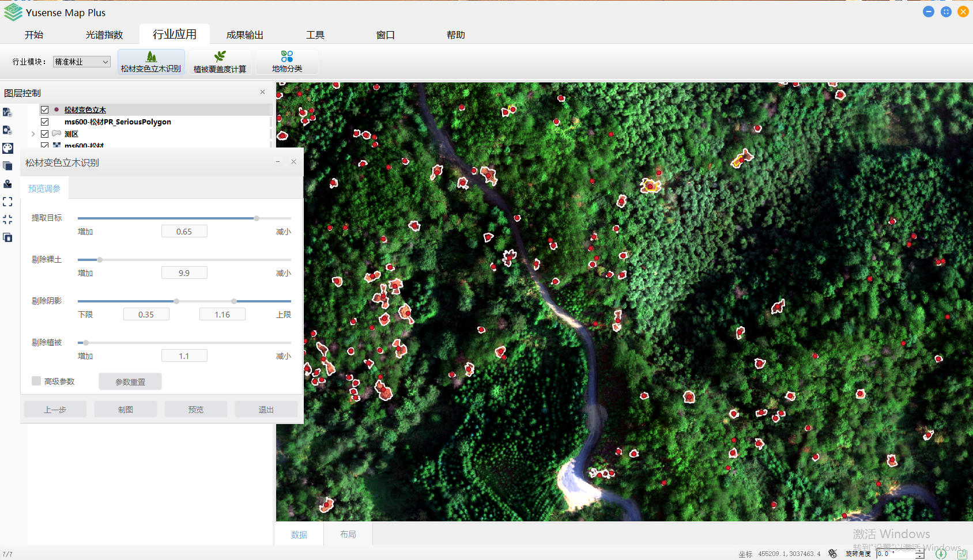The image size is (973, 560).
Task: Uncheck the 松材变色立木 layer checkbox
Action: point(44,109)
